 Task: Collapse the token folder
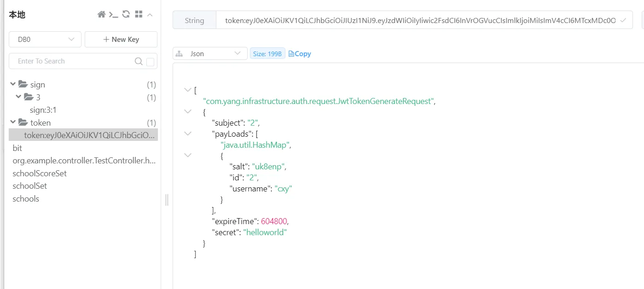click(13, 123)
